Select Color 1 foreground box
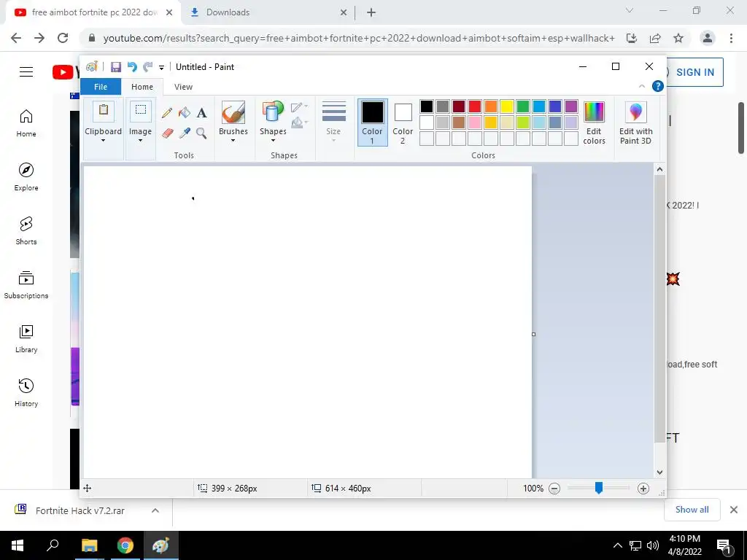Viewport: 747px width, 560px height. 372,122
